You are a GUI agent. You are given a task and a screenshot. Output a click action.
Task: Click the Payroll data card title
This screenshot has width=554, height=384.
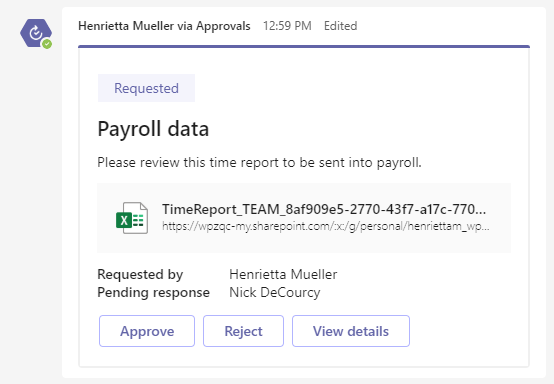click(153, 129)
